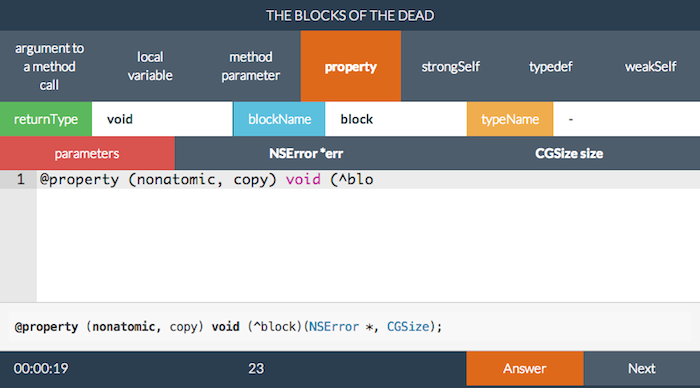Select the 'argument to a method call' tab

[x=50, y=66]
